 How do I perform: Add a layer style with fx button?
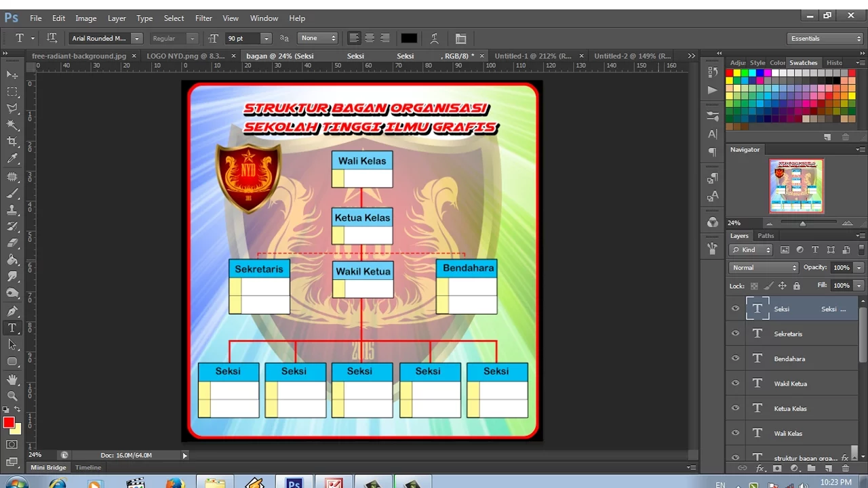761,468
